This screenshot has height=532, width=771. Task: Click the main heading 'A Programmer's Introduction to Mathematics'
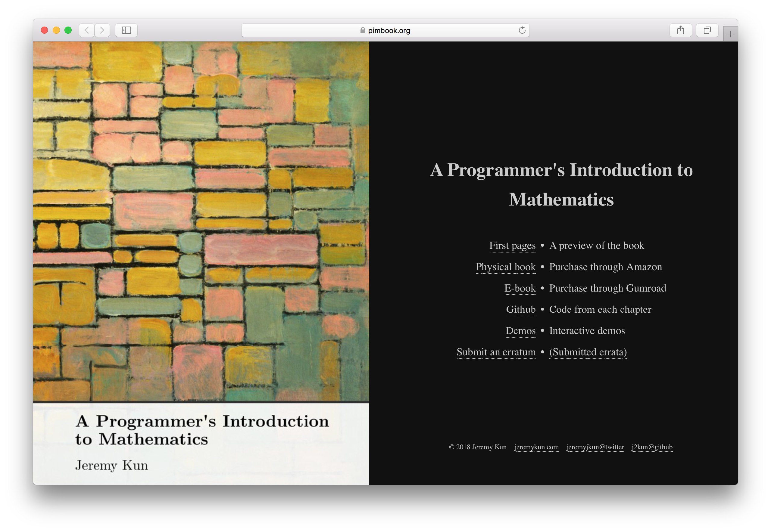(561, 185)
